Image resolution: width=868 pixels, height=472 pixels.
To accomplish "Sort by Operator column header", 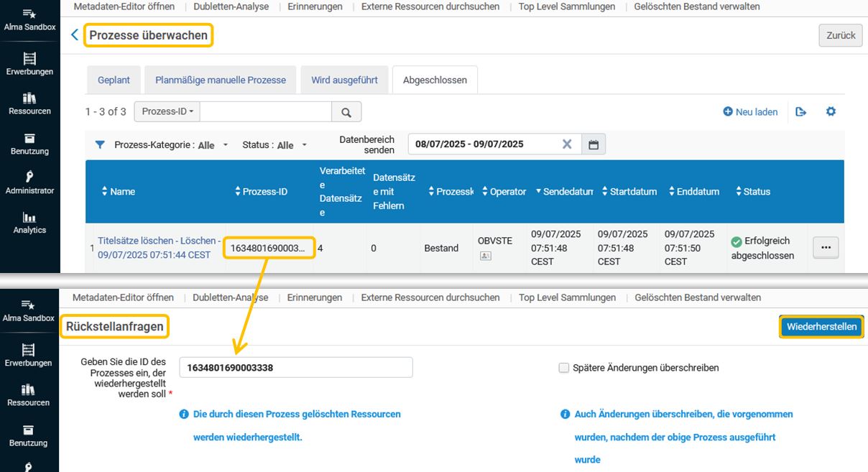I will [504, 192].
